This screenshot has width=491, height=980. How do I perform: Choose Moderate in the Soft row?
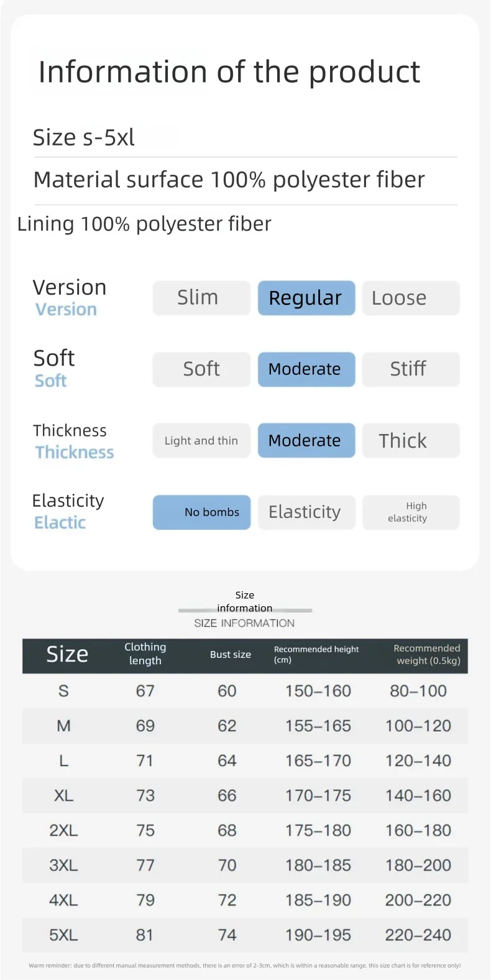point(306,369)
